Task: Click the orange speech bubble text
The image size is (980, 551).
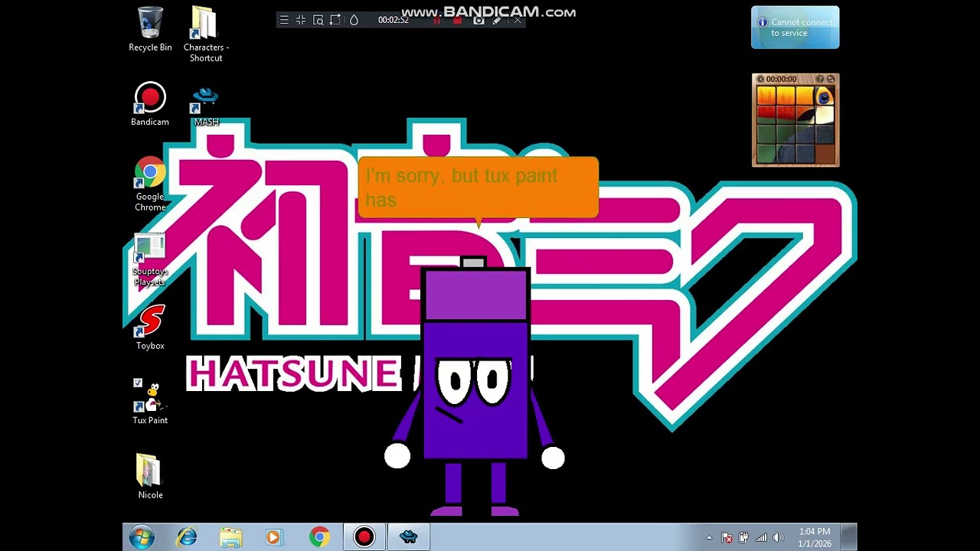Action: coord(462,187)
